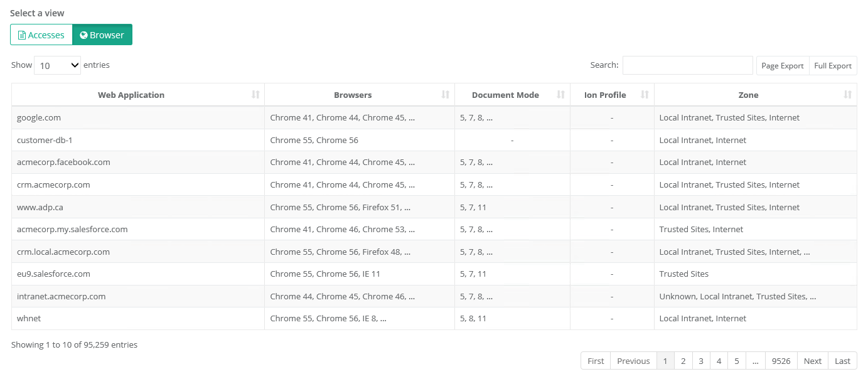This screenshot has height=379, width=868.
Task: Select the google.com table row
Action: click(x=39, y=118)
